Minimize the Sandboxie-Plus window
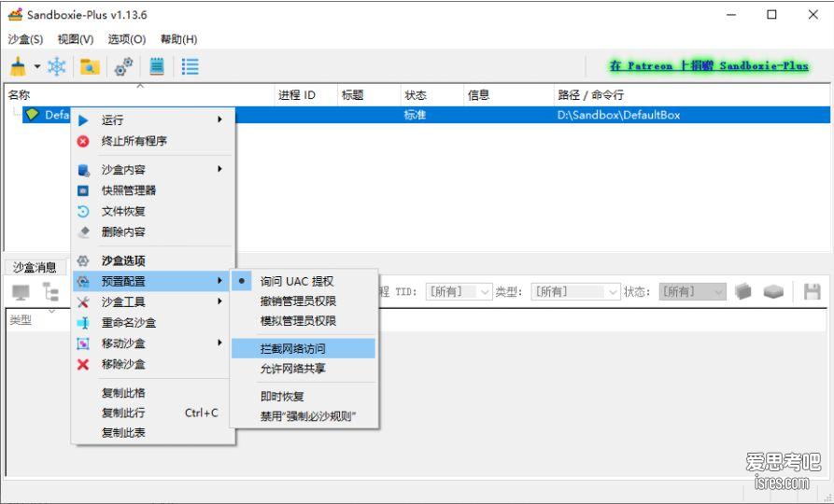Screen dimensions: 834x504 click(x=731, y=15)
